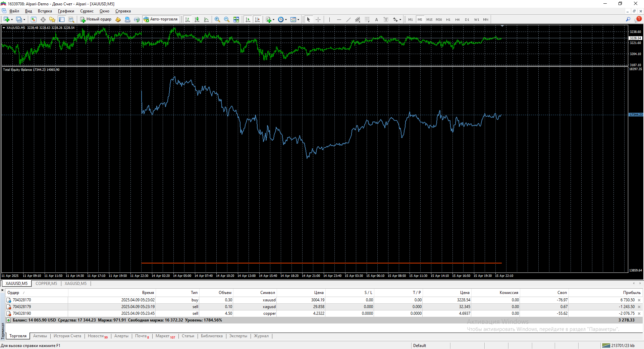644x349 pixels.
Task: Open the search magnifier icon
Action: click(x=628, y=19)
